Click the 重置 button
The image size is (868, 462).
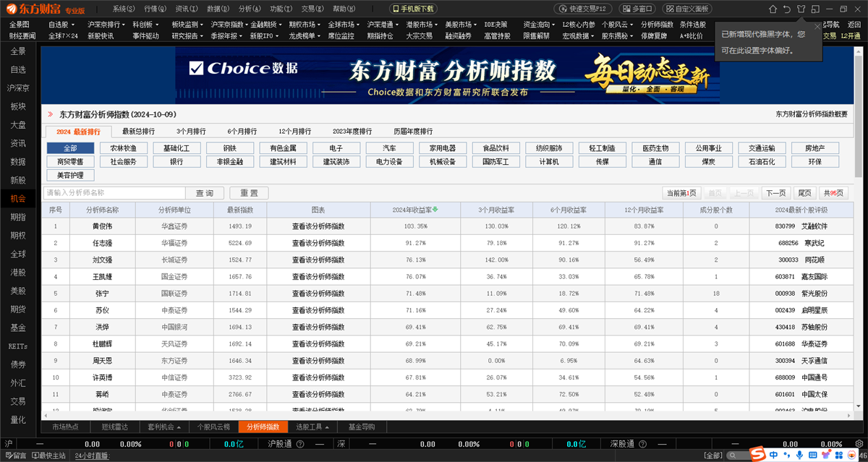point(249,193)
